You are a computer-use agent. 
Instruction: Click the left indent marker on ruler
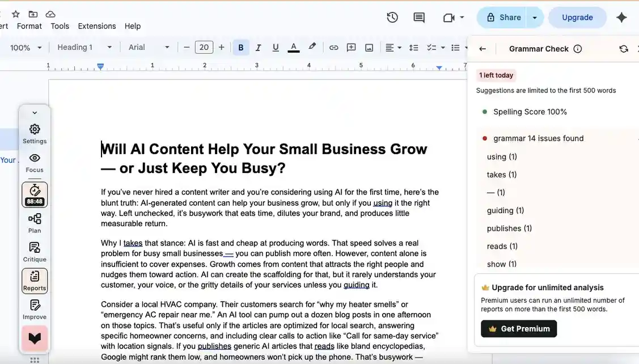[100, 66]
